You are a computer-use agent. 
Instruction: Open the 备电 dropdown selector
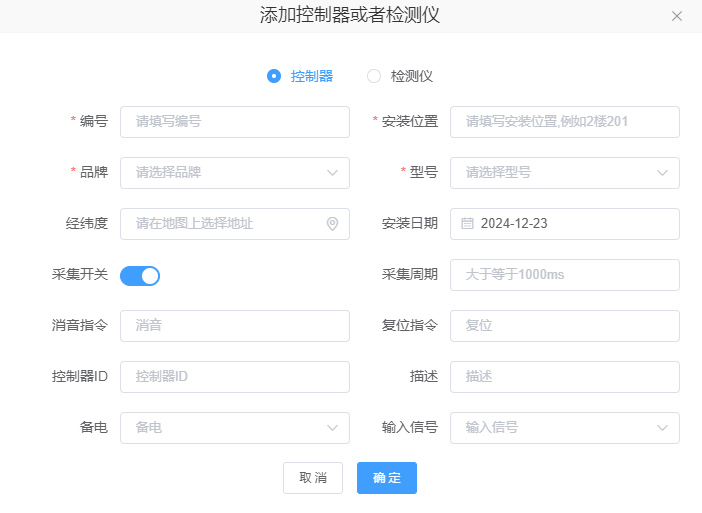pyautogui.click(x=234, y=428)
